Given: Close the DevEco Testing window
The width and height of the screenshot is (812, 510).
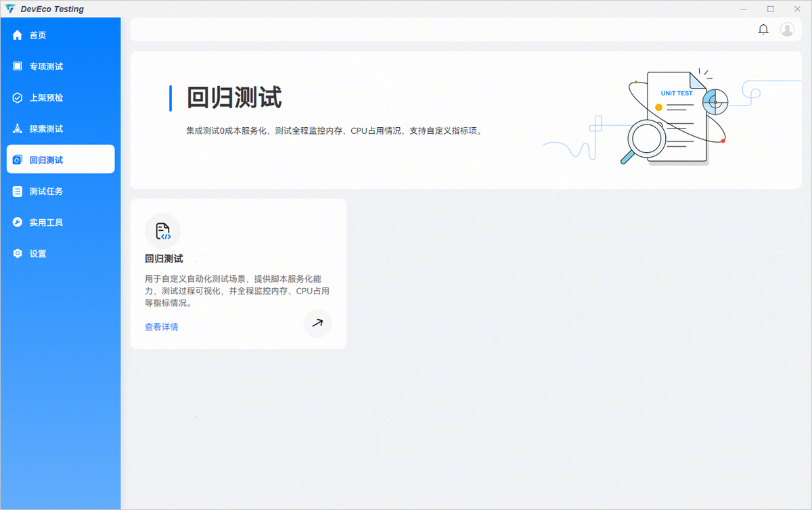Looking at the screenshot, I should 796,9.
